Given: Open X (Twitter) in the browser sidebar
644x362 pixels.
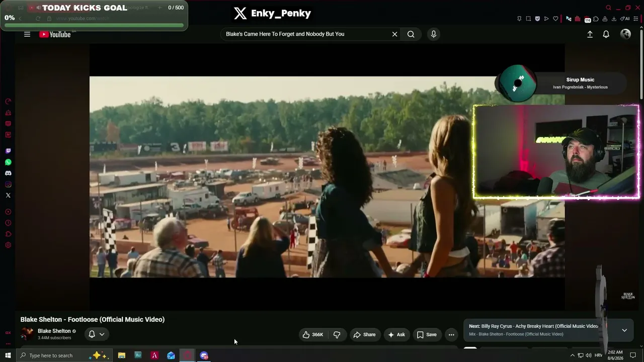Looking at the screenshot, I should tap(8, 195).
